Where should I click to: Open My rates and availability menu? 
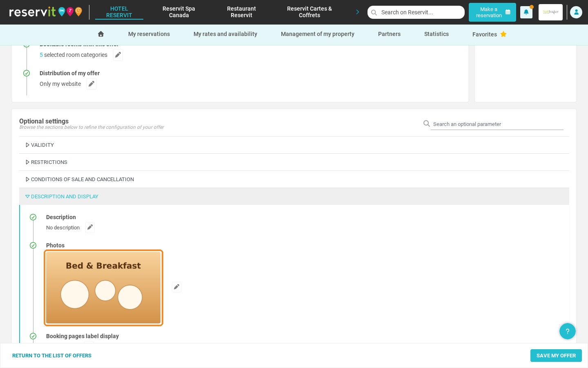(x=225, y=34)
